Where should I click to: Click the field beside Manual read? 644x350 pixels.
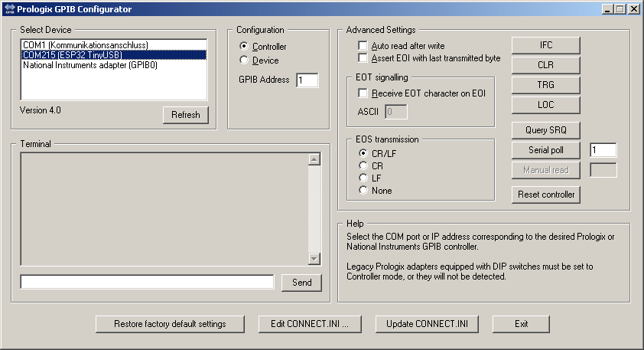[603, 170]
